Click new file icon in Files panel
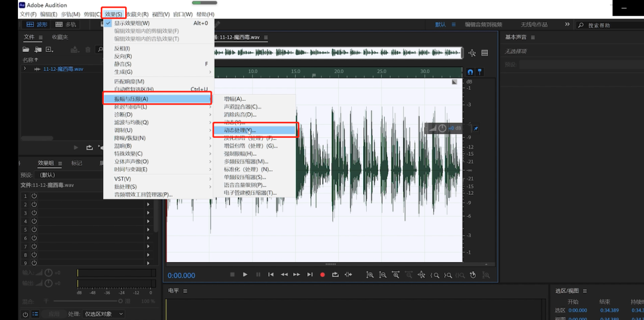The image size is (644, 320). click(49, 50)
